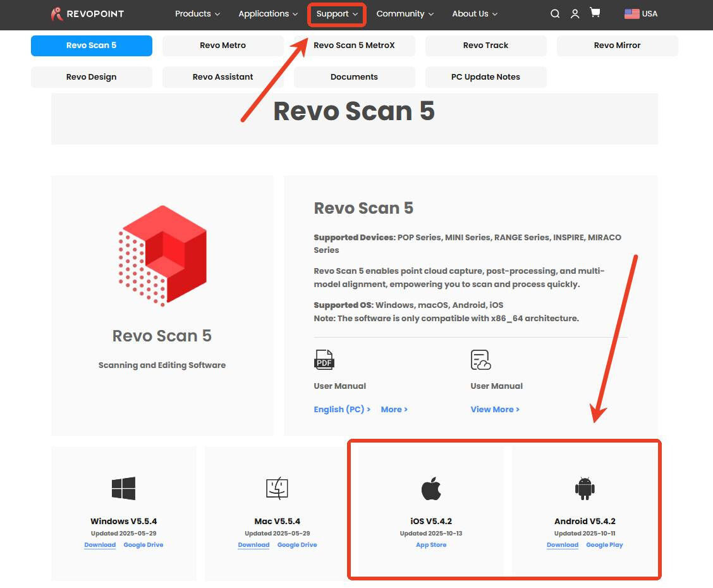Open the search icon in header

tap(555, 14)
